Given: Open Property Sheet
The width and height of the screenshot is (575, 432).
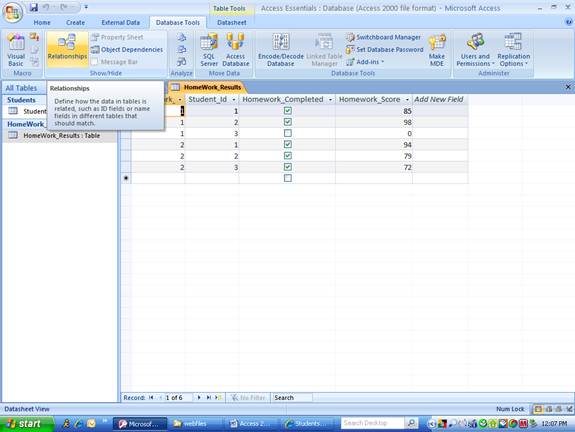Looking at the screenshot, I should pos(117,37).
